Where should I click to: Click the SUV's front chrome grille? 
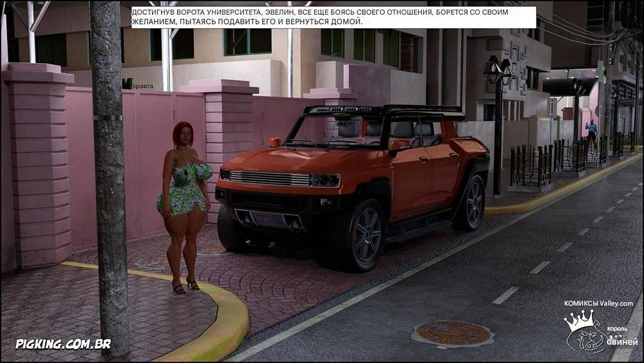(270, 178)
